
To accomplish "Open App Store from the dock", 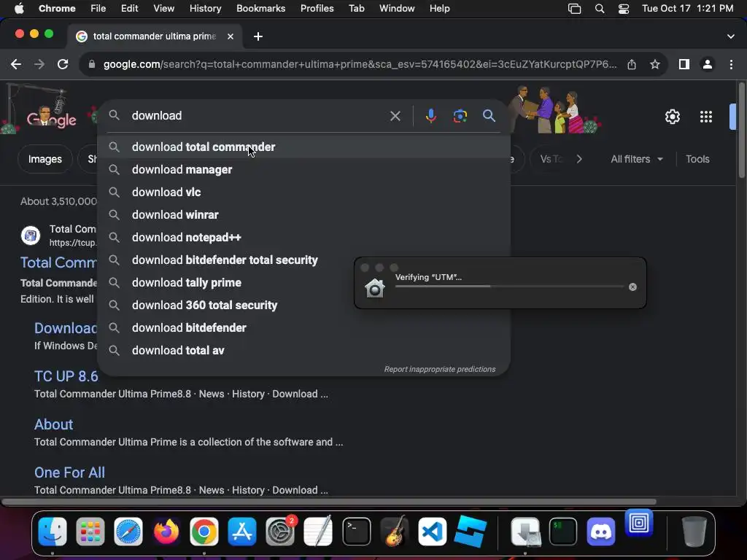I will coord(242,532).
